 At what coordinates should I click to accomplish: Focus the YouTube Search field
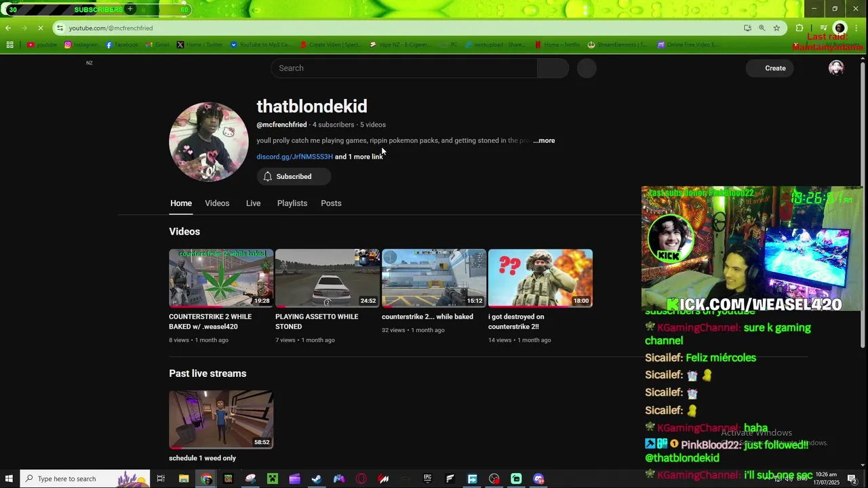point(404,68)
